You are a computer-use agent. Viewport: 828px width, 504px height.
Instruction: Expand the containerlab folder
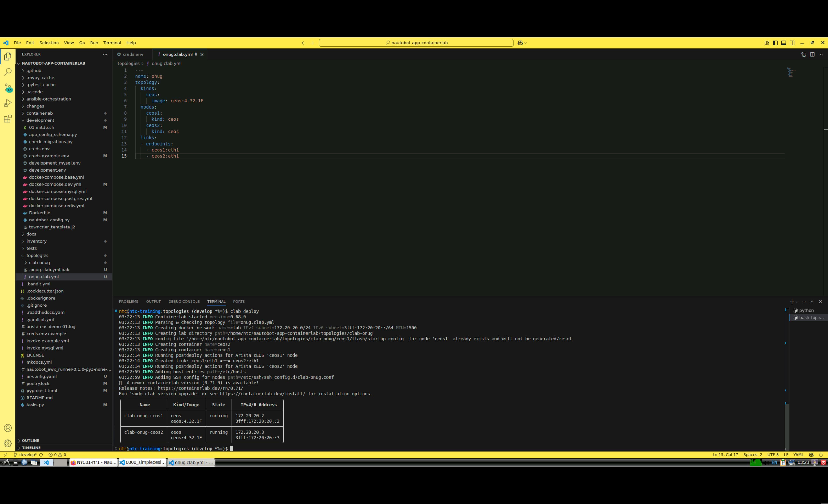click(x=40, y=113)
